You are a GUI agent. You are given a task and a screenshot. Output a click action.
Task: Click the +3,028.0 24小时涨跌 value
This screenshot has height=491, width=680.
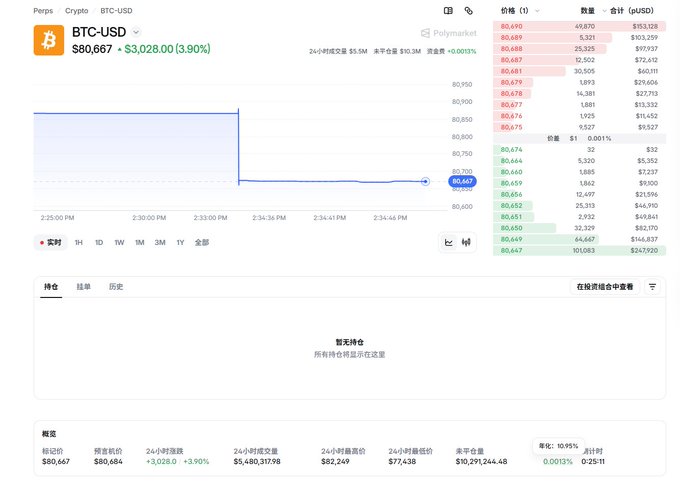tap(161, 462)
